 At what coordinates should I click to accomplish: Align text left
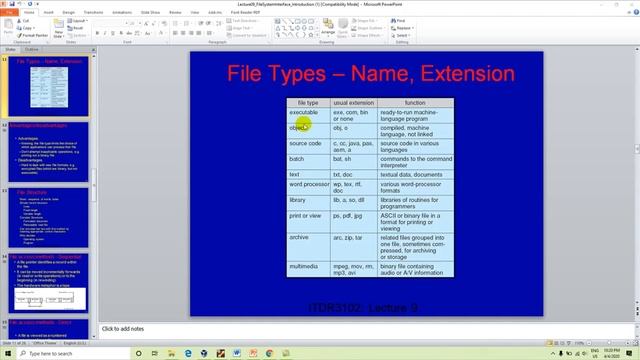point(175,33)
